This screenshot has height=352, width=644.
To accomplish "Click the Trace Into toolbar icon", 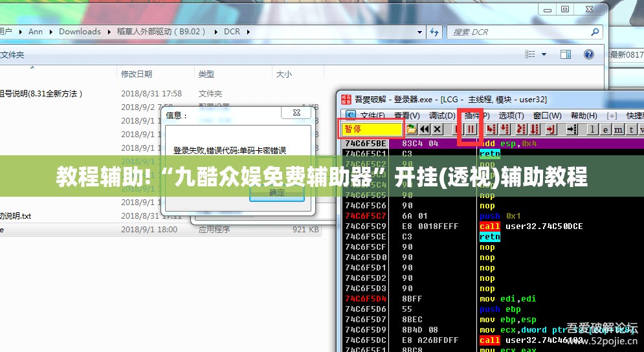I will coord(521,129).
